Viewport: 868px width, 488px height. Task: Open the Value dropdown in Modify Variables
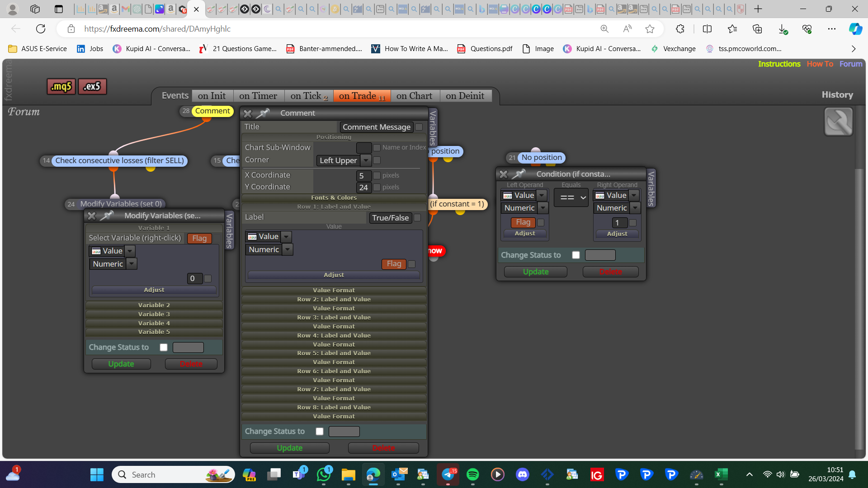coord(130,251)
